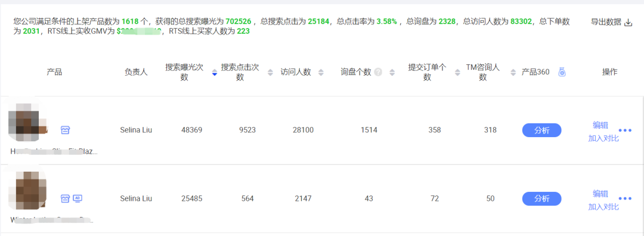Click the 负责人 column header
This screenshot has height=236, width=644.
tap(136, 72)
